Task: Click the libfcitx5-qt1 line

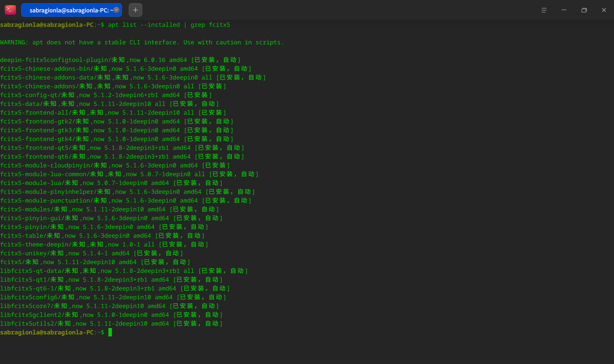Action: tap(111, 280)
